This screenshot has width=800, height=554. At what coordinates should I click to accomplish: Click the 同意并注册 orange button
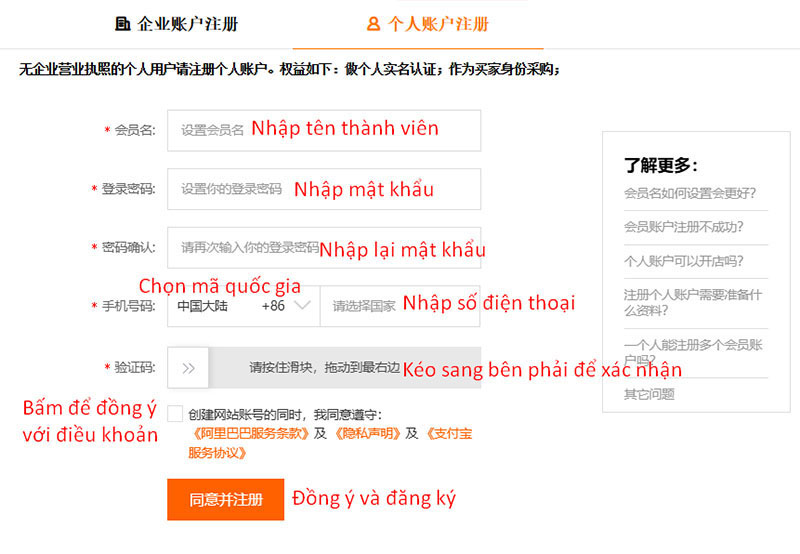(225, 499)
